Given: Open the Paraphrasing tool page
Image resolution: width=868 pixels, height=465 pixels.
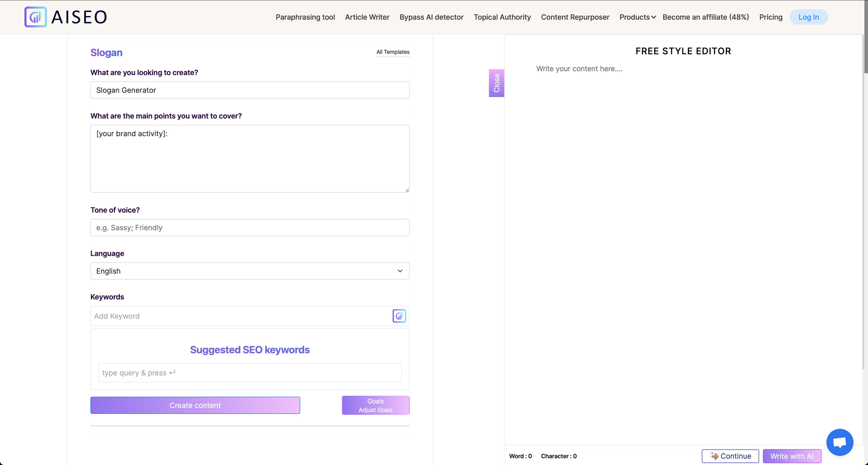Looking at the screenshot, I should 305,17.
